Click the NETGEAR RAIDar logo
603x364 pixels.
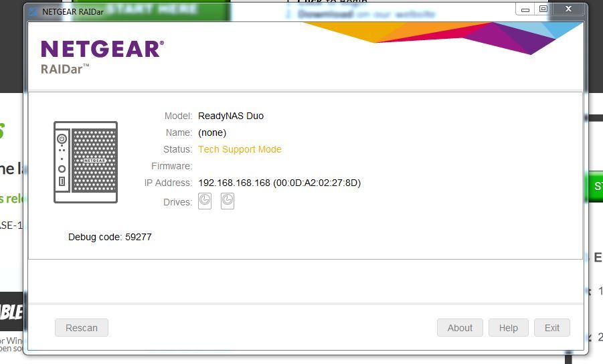point(102,57)
